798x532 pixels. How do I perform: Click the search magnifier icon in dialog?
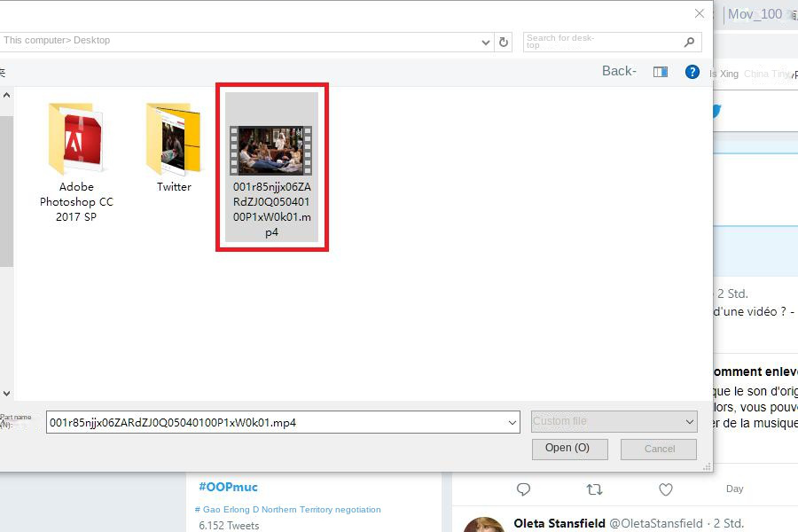689,43
